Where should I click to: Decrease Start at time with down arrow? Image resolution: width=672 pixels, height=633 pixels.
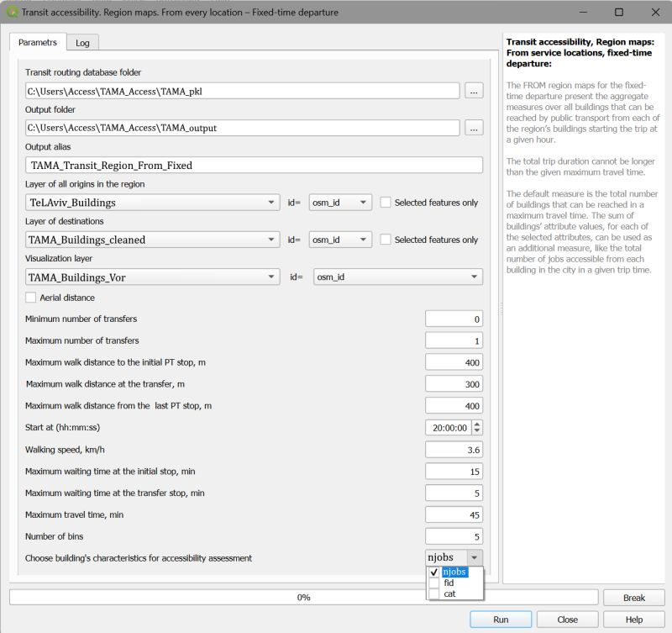[477, 431]
